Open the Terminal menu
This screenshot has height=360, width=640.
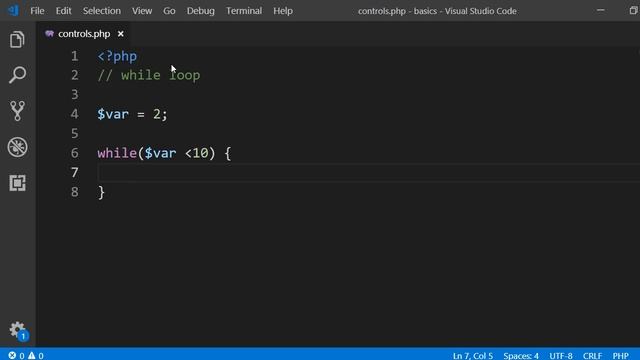(x=244, y=11)
